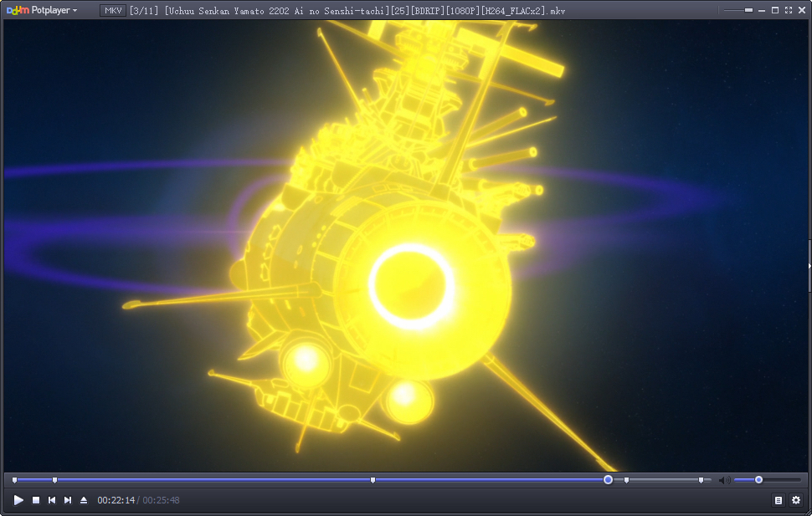Click the current time 00:22:14
812x516 pixels.
point(116,500)
